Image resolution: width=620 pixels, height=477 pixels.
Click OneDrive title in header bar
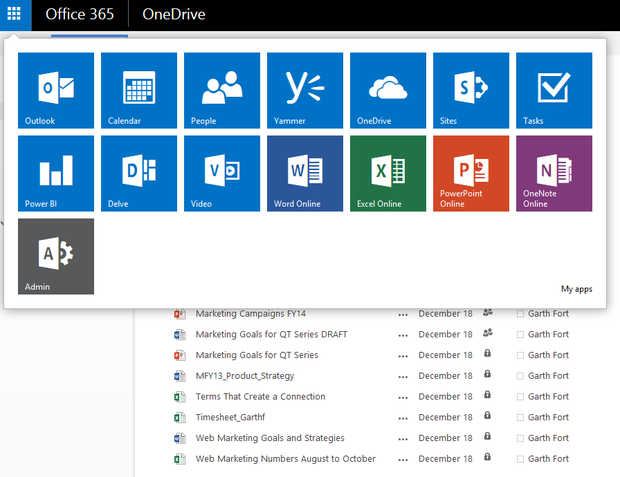[174, 14]
